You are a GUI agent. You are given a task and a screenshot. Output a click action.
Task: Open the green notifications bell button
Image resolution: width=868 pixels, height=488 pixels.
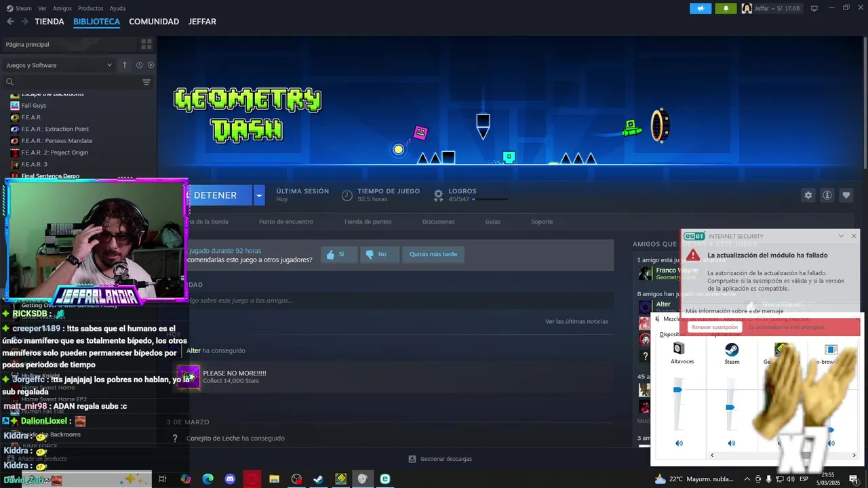coord(726,8)
